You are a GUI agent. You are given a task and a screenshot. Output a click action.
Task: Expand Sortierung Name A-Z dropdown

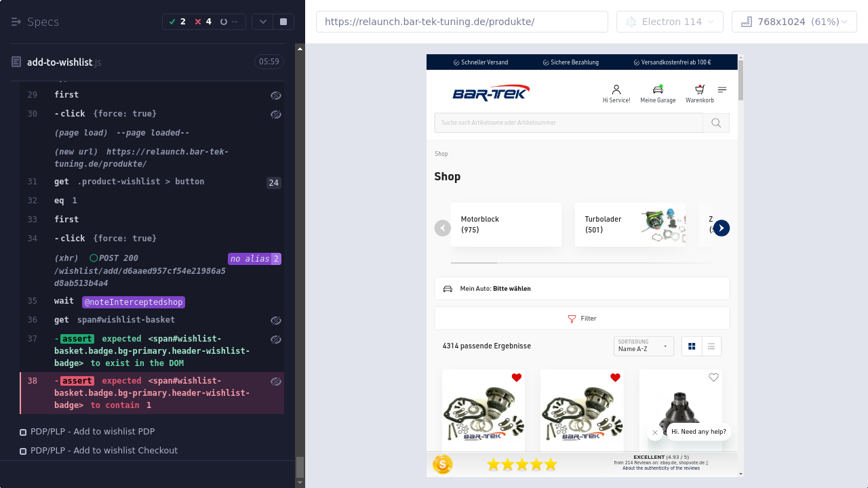pos(643,346)
